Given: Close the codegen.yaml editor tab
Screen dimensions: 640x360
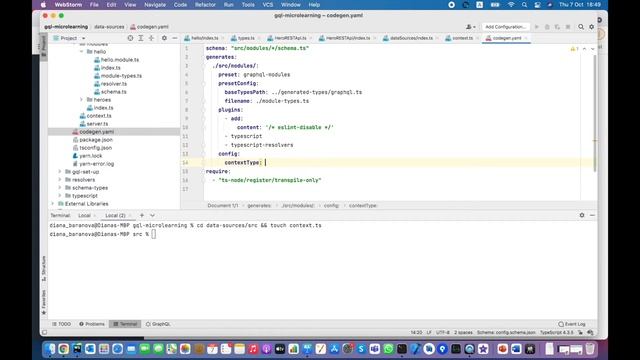Looking at the screenshot, I should tap(526, 38).
